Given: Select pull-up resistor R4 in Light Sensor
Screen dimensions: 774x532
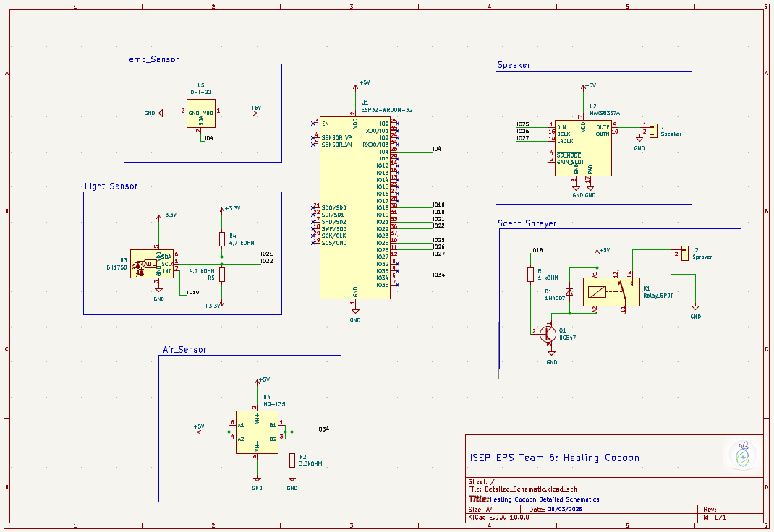Looking at the screenshot, I should pos(222,239).
